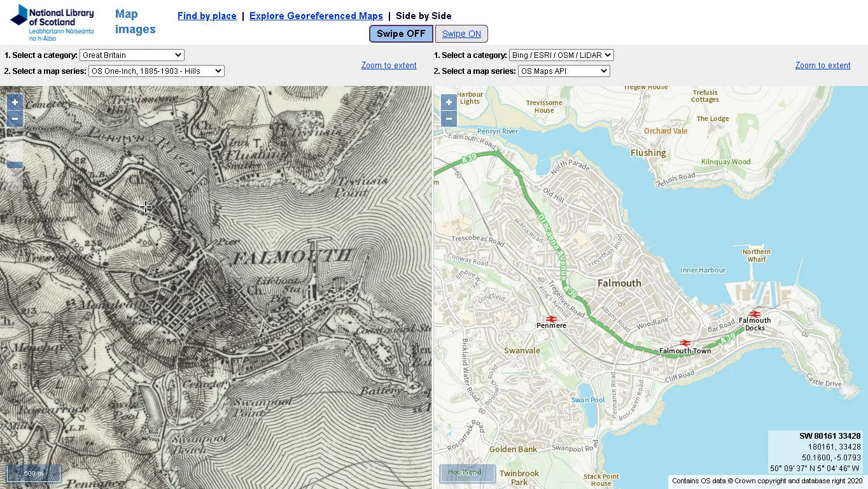Enable swipe comparison with Swipe ON
868x489 pixels.
tap(462, 33)
